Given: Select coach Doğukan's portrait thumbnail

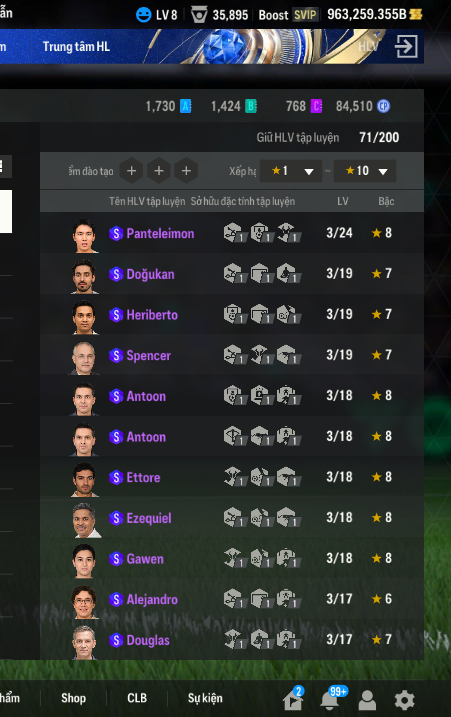Looking at the screenshot, I should 84,276.
